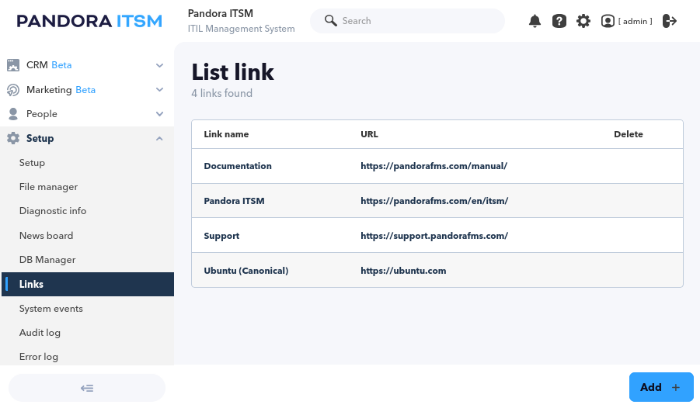Open the Documentation link name
Image resolution: width=700 pixels, height=408 pixels.
238,166
